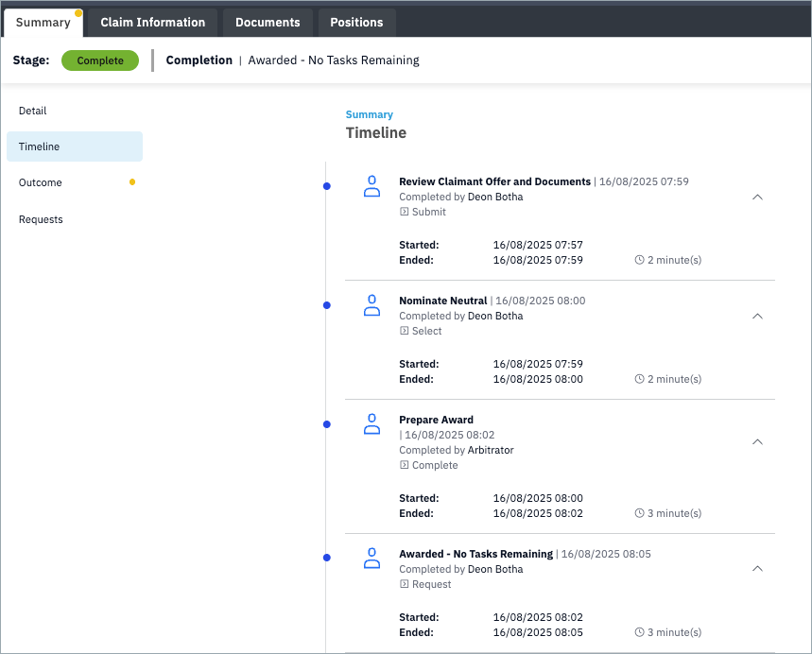The image size is (812, 654).
Task: Click the clock icon in Review Claimant Offer entry
Action: coord(640,260)
